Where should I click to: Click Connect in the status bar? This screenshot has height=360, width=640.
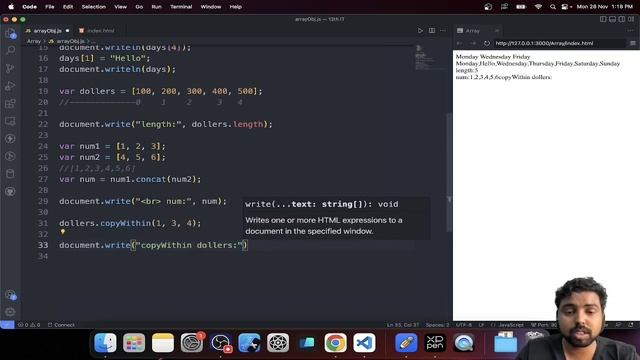pyautogui.click(x=61, y=325)
